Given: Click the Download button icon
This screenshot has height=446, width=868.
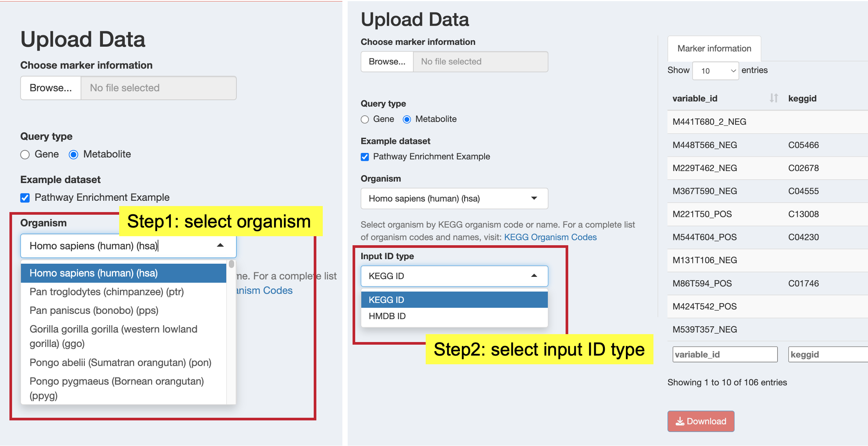Looking at the screenshot, I should coord(680,421).
